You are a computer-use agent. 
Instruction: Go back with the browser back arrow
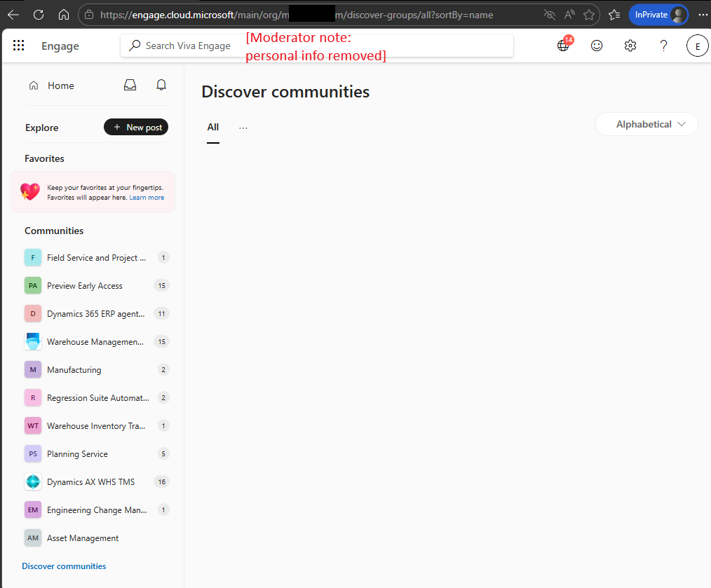(13, 15)
